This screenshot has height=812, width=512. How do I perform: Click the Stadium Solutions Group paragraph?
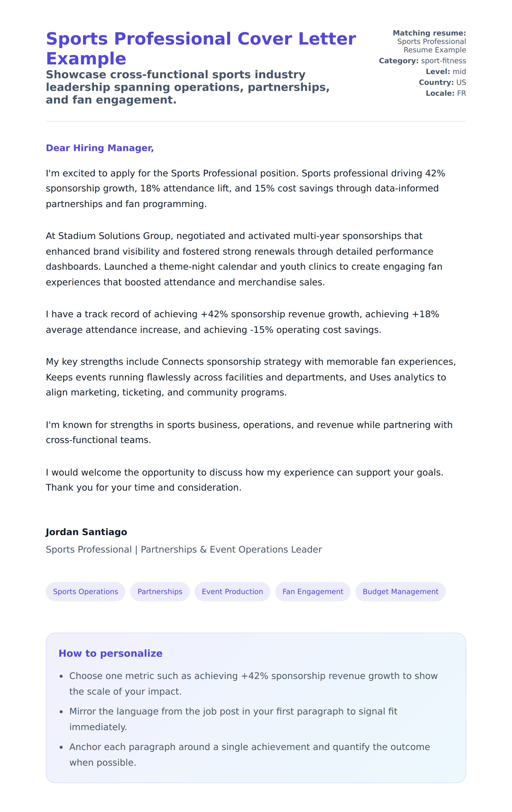pos(244,259)
